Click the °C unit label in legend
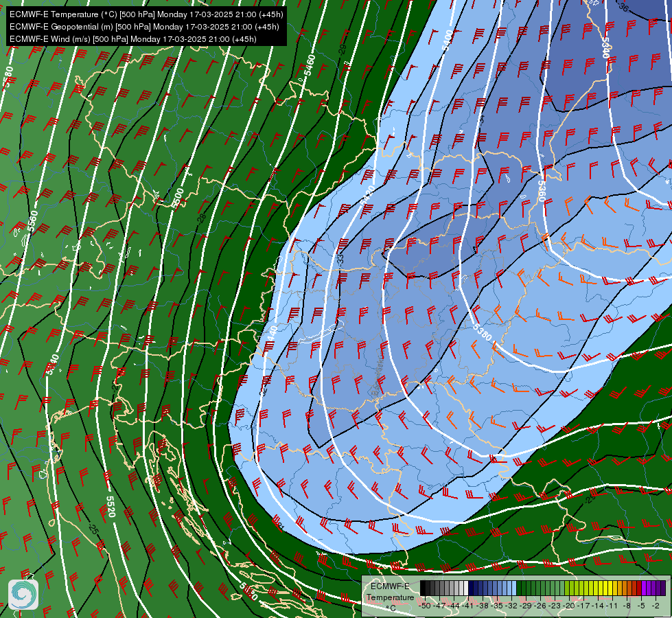Screen dimensions: 672x618 391,608
